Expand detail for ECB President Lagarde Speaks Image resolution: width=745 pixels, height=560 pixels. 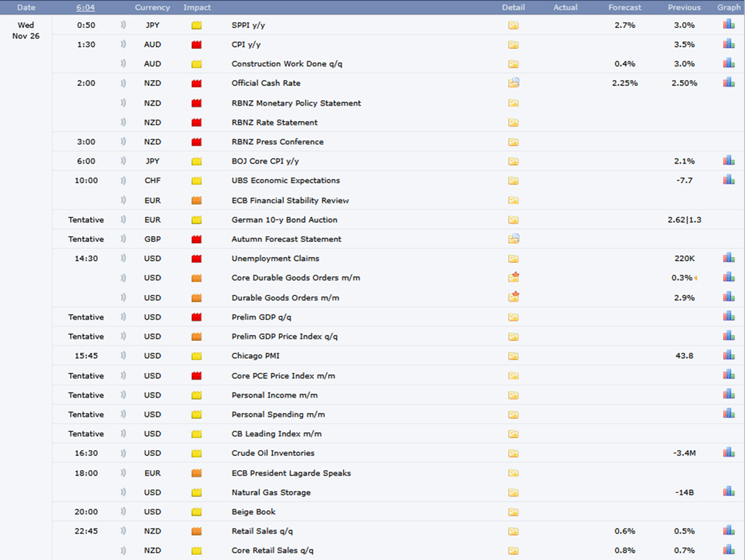pos(513,473)
